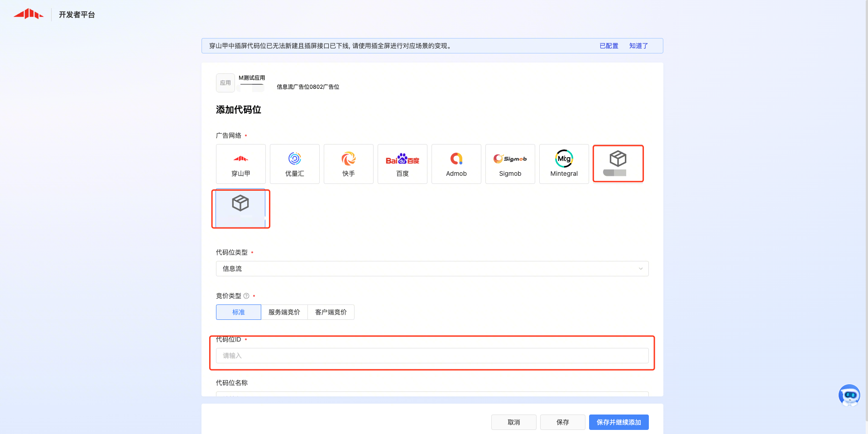Click the custom network box in second row
The width and height of the screenshot is (868, 434).
pyautogui.click(x=240, y=208)
